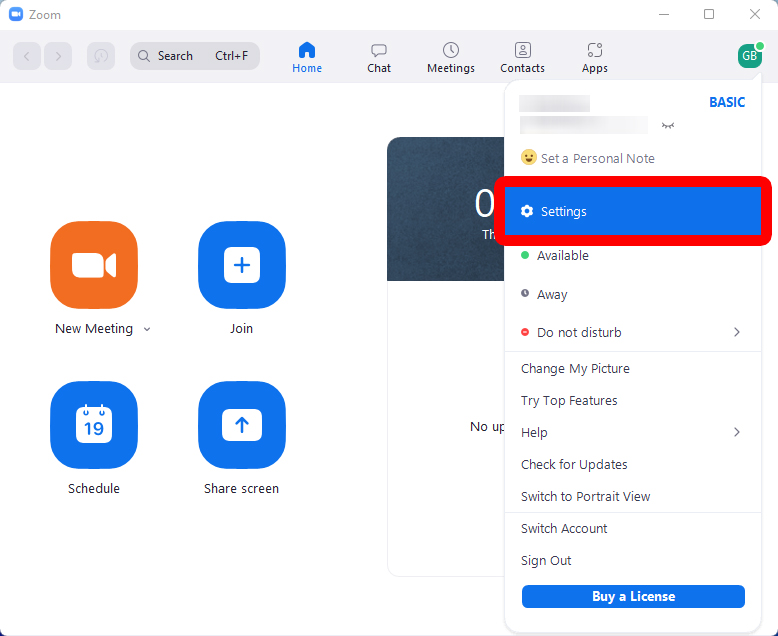Start a New Meeting with orange camera icon

point(94,265)
